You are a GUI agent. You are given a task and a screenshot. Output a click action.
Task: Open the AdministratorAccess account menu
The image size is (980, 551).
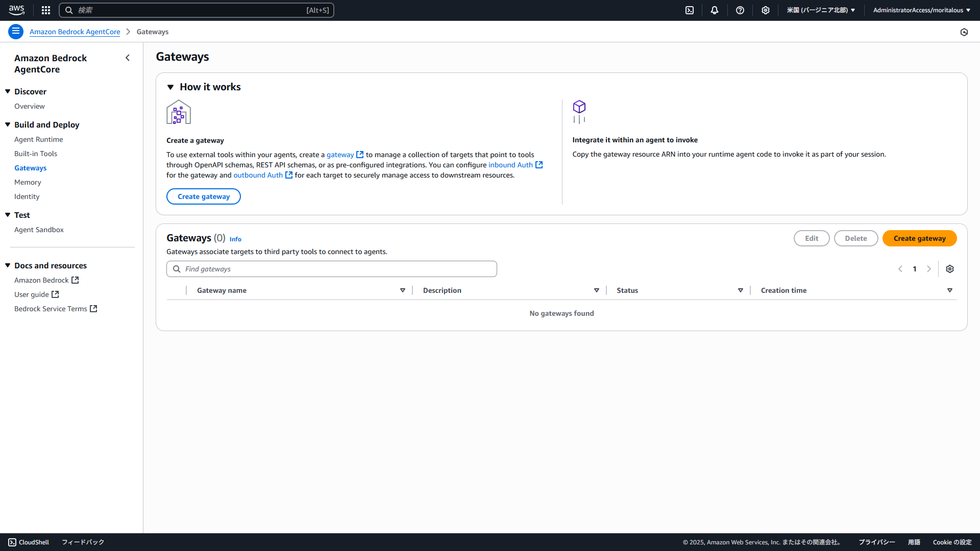pos(921,10)
